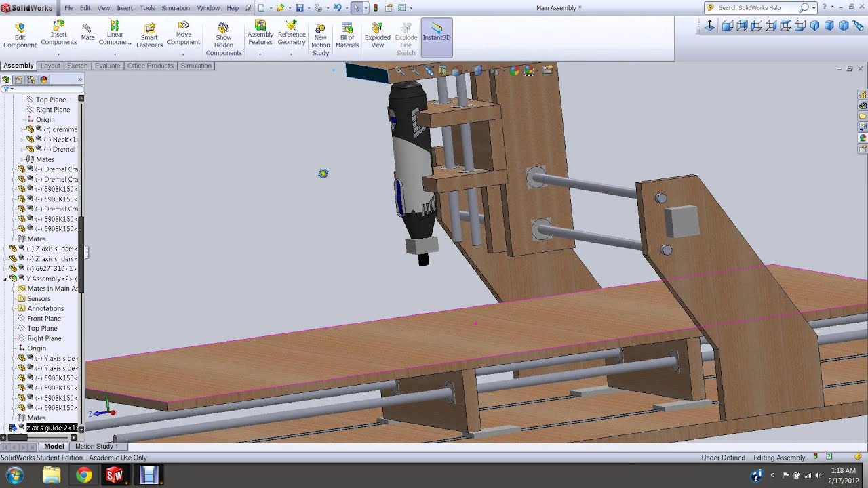
Task: Click the Select cursor tool
Action: tap(356, 8)
